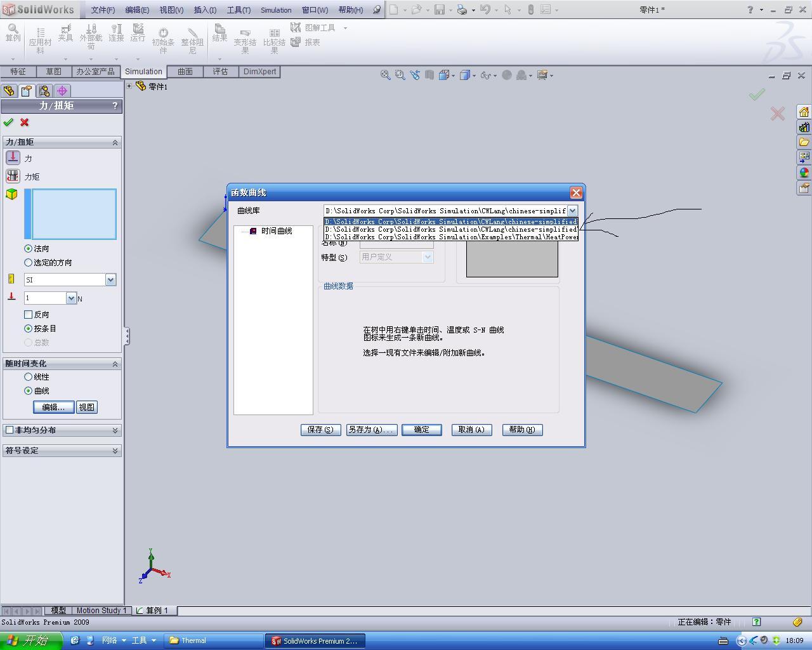This screenshot has height=650, width=812.
Task: Select the Torque (力矩) load type icon
Action: (x=13, y=176)
